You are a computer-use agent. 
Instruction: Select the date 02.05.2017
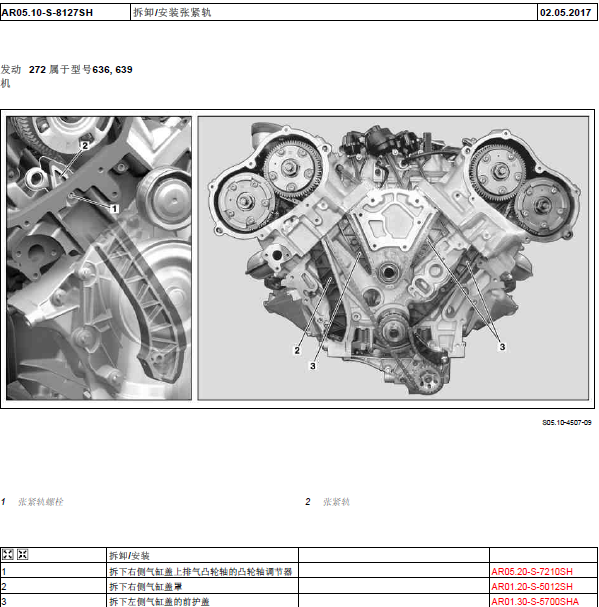(565, 13)
